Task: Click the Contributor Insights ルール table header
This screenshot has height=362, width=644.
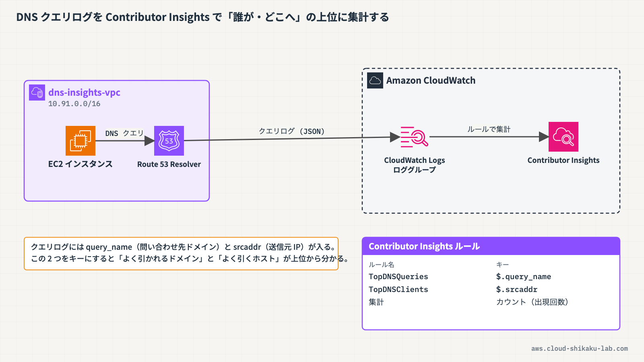Action: coord(491,246)
